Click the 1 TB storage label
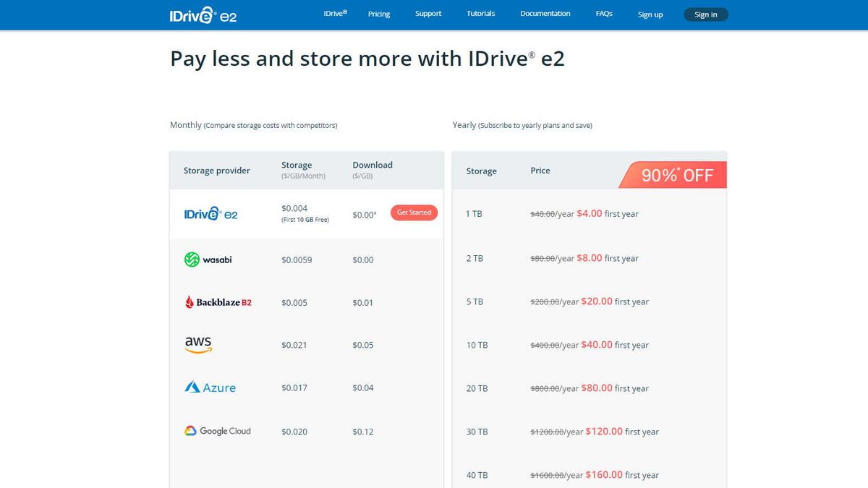Image resolution: width=868 pixels, height=488 pixels. (x=475, y=214)
